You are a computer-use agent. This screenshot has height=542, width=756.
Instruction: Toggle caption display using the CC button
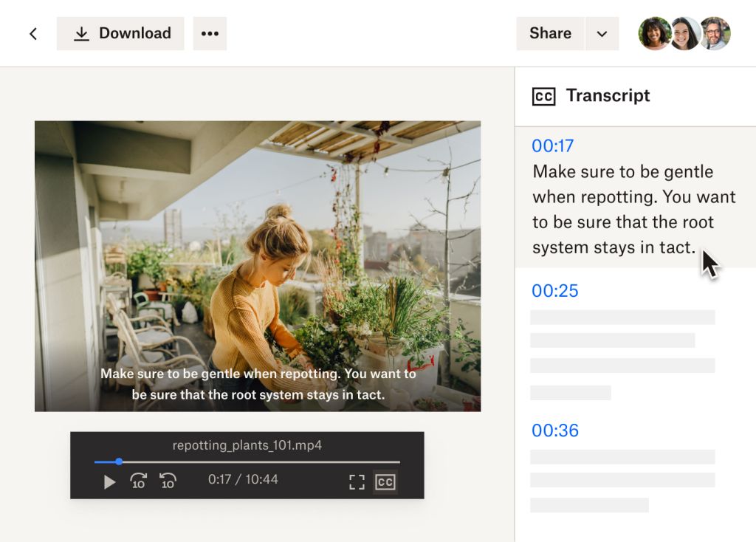click(385, 481)
